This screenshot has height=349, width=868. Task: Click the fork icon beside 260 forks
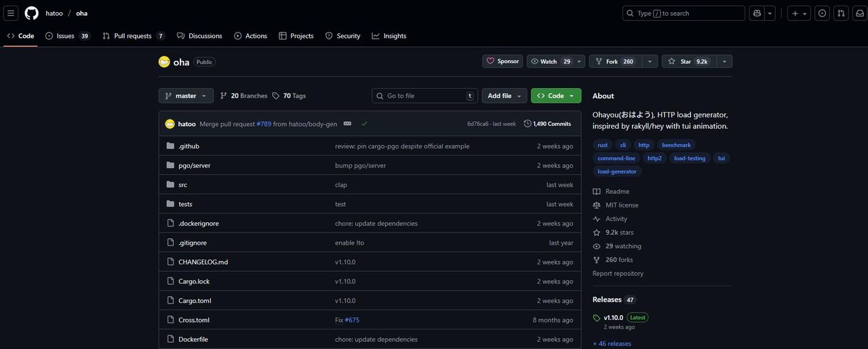tap(597, 260)
